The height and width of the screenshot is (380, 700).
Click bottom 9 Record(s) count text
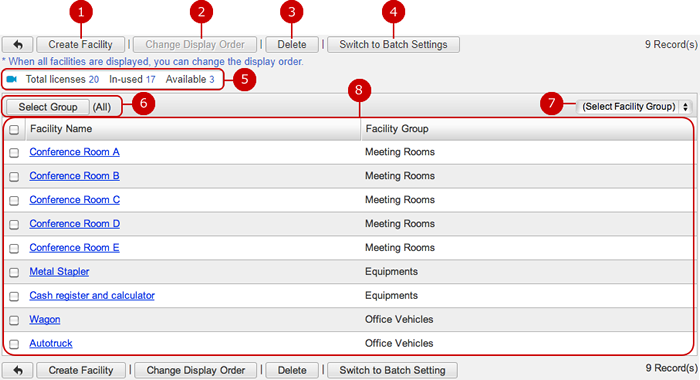(671, 368)
